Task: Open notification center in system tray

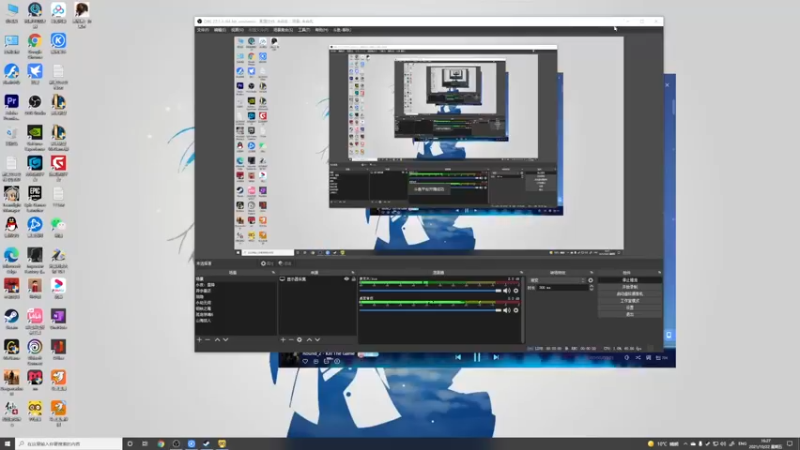Action: pos(790,444)
